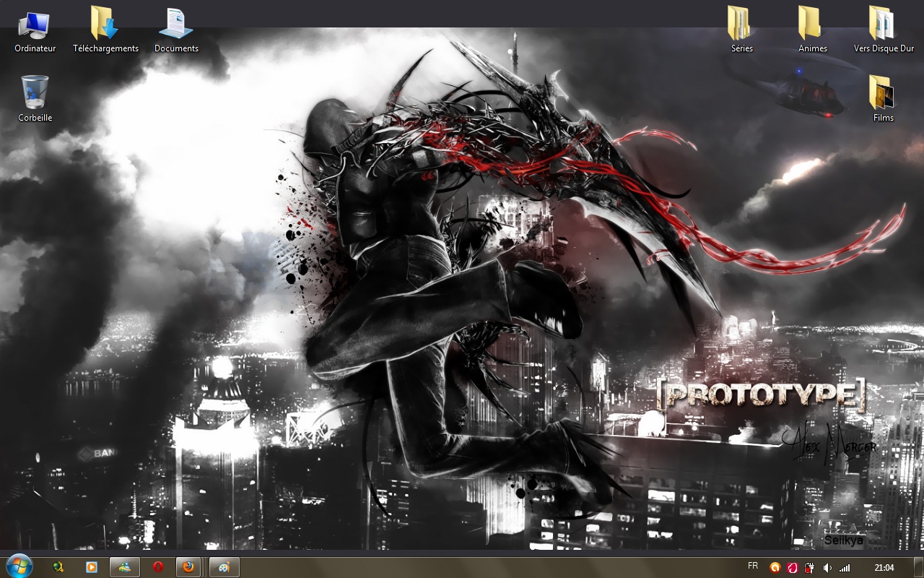The width and height of the screenshot is (924, 578).
Task: Open the FR language input selector
Action: click(x=753, y=566)
